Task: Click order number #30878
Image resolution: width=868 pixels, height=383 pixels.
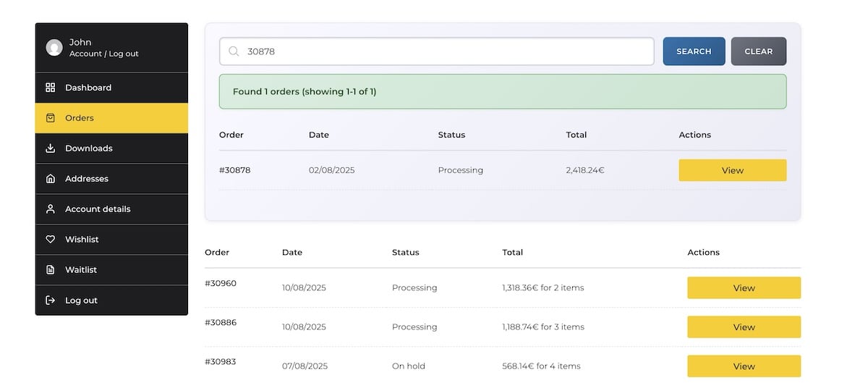Action: point(235,170)
